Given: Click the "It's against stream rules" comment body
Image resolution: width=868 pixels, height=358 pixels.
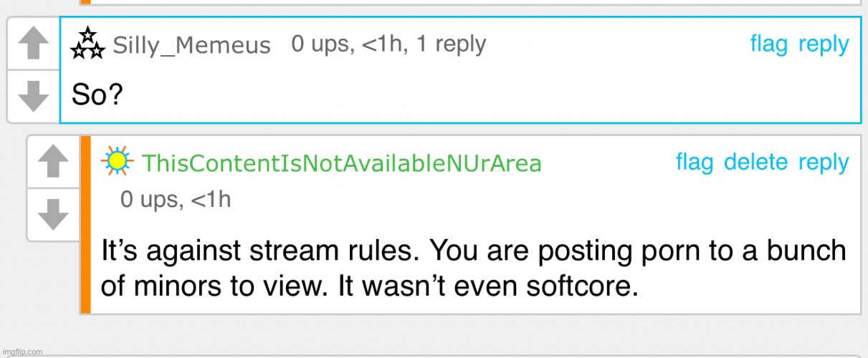Looking at the screenshot, I should pos(473,268).
